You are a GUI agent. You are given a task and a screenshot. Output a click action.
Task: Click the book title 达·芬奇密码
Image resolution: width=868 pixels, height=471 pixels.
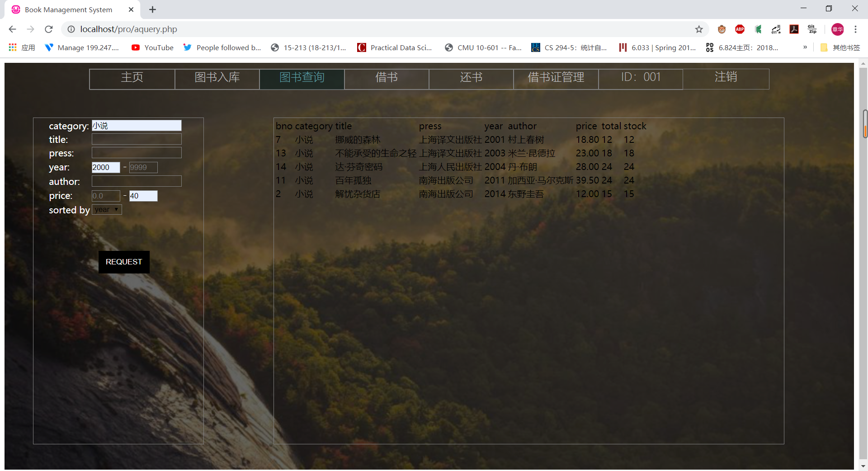pyautogui.click(x=359, y=167)
